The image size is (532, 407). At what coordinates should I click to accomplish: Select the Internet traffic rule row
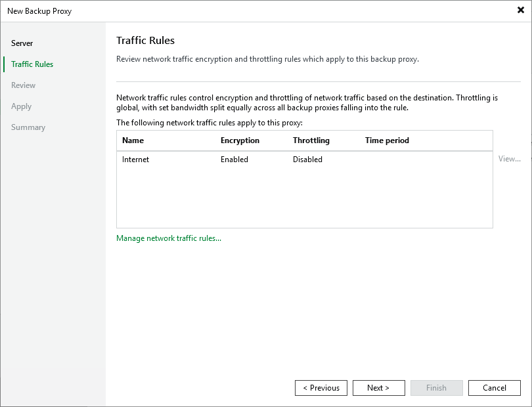click(x=136, y=160)
